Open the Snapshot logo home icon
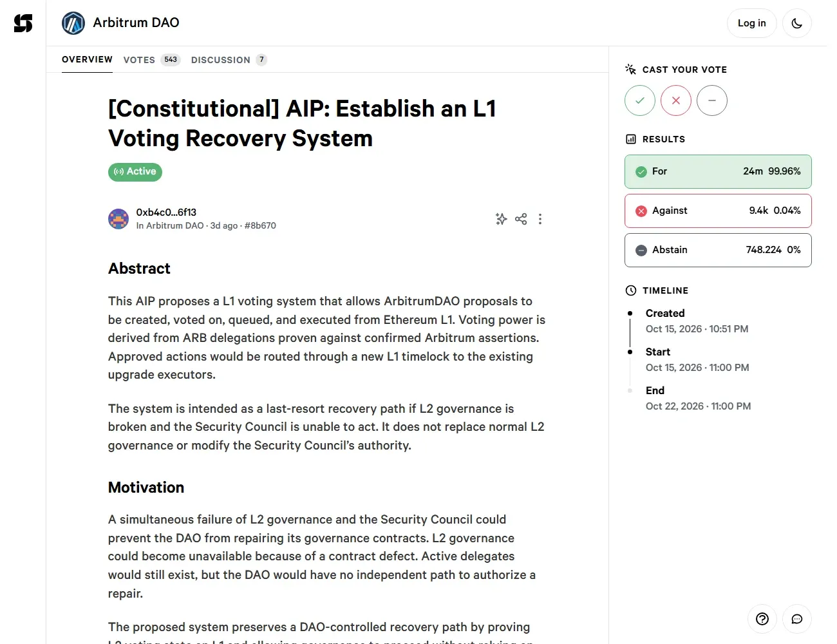The height and width of the screenshot is (644, 837). 23,23
